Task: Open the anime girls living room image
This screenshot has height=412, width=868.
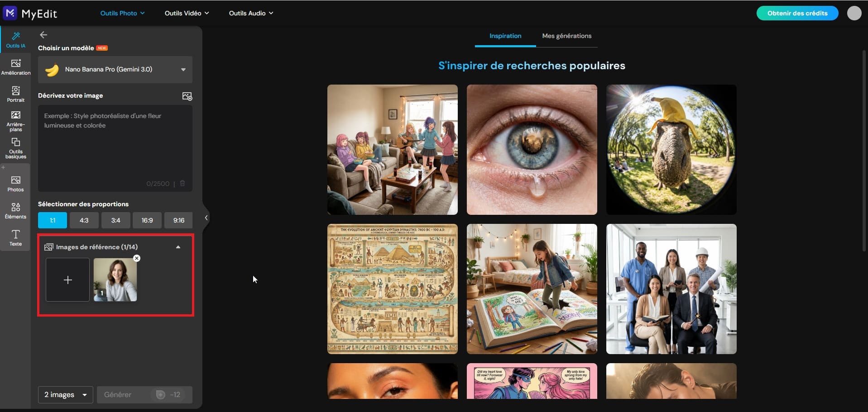Action: pos(393,150)
